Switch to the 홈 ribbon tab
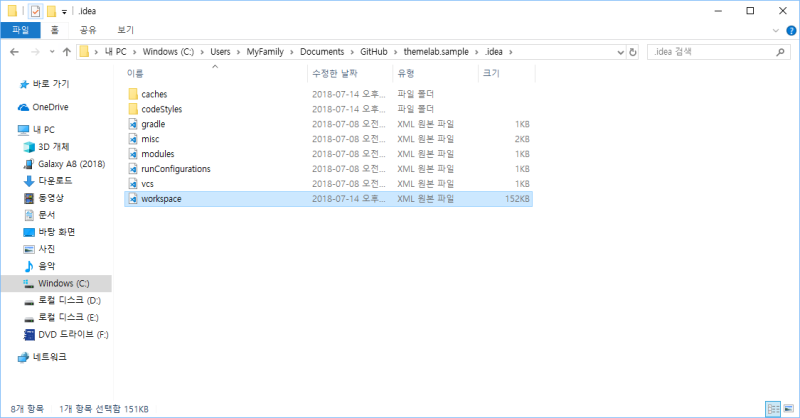 (x=55, y=30)
